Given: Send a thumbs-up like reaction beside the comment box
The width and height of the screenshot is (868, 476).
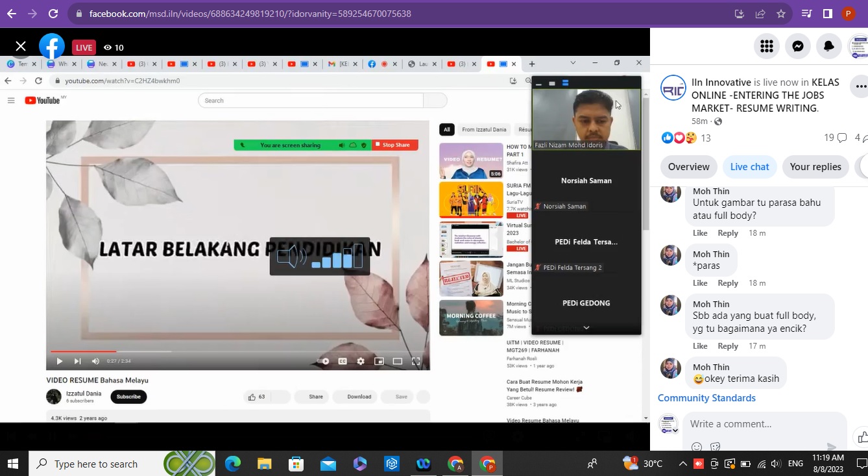Looking at the screenshot, I should [862, 436].
